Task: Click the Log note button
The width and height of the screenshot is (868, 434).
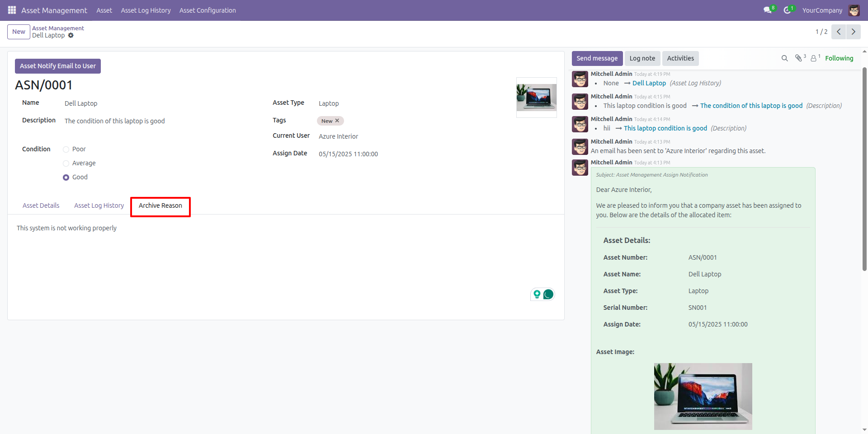Action: pos(642,58)
